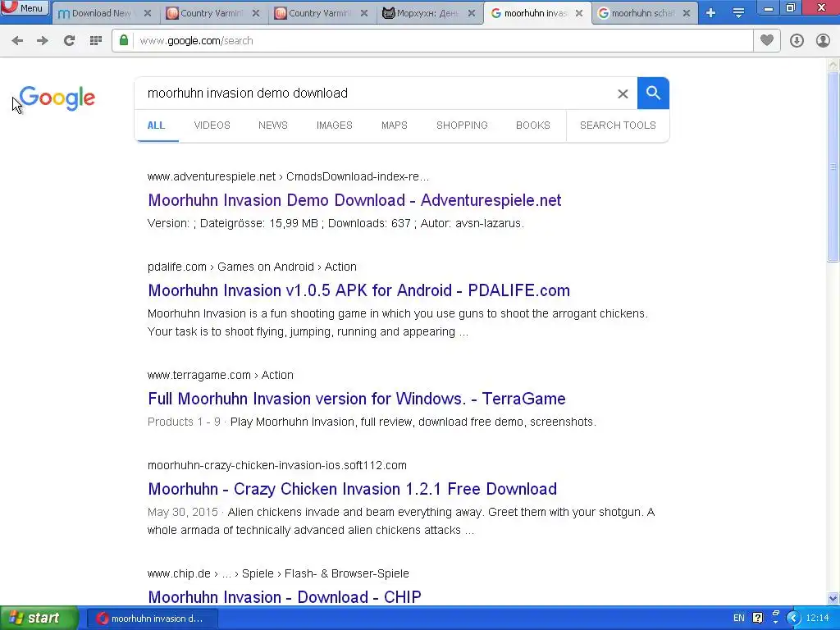Open SEARCH TOOLS options
This screenshot has height=630, width=840.
[x=618, y=126]
